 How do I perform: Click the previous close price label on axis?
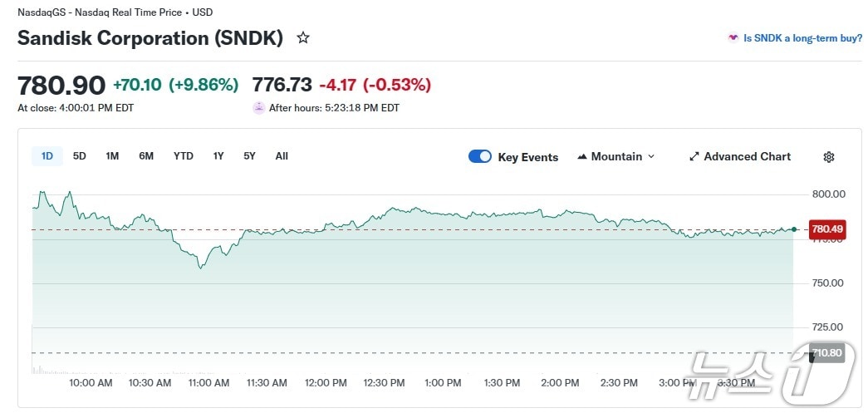tap(827, 353)
